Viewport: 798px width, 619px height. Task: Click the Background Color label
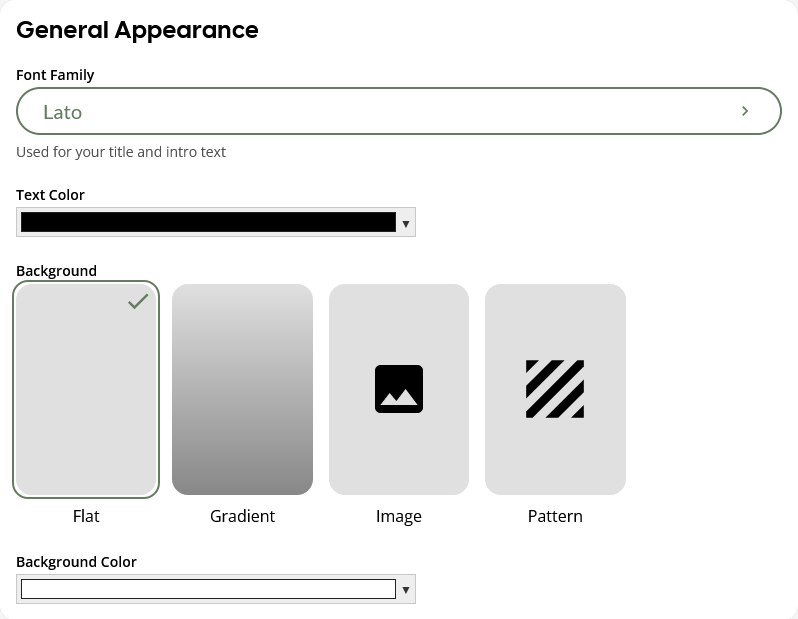point(76,562)
